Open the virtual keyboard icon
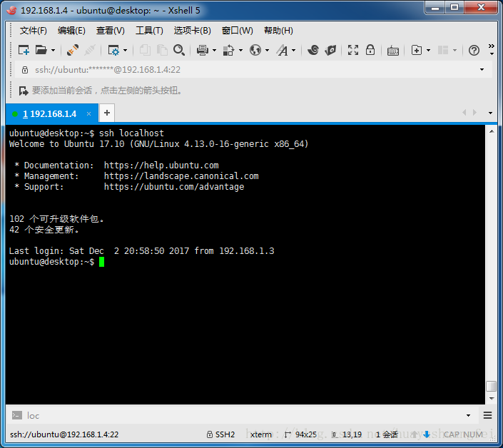This screenshot has height=448, width=503. (x=393, y=51)
